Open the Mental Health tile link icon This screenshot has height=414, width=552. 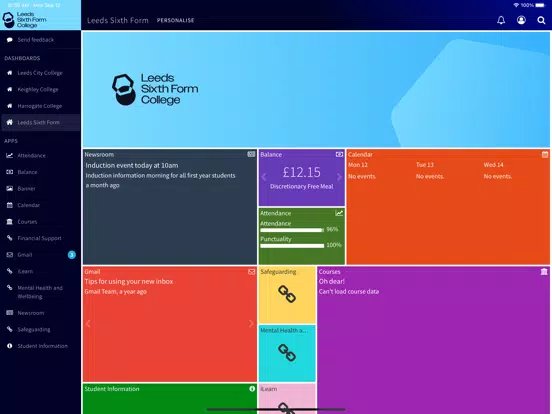287,353
